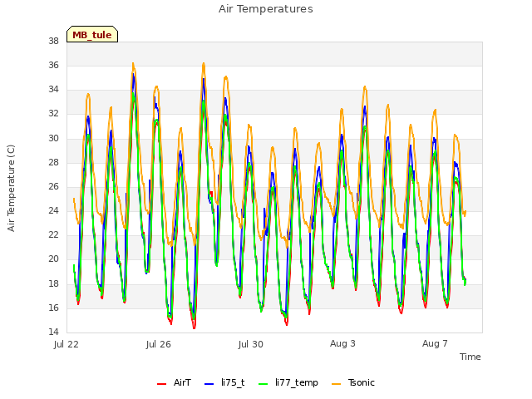Click the 26 y-axis tick label
The width and height of the screenshot is (532, 399).
point(53,186)
